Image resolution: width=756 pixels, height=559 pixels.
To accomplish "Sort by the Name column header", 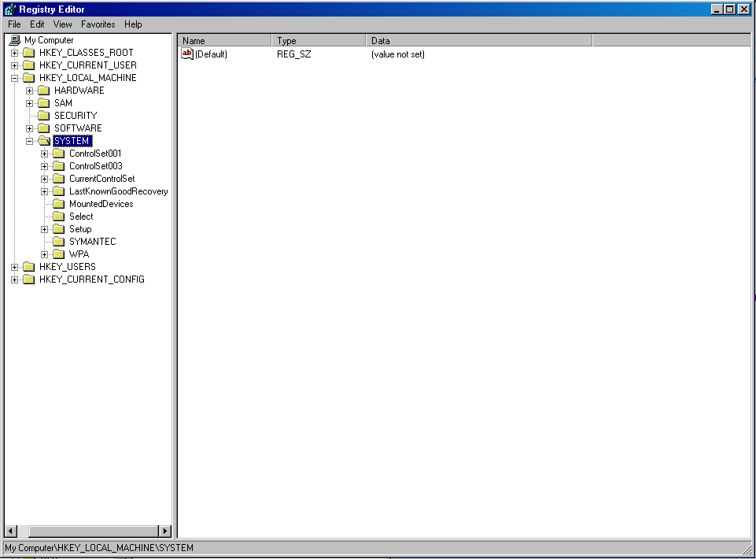I will point(225,41).
